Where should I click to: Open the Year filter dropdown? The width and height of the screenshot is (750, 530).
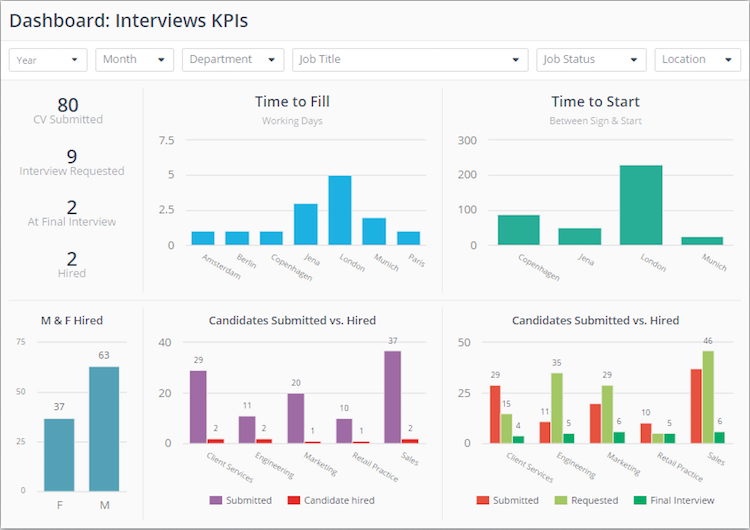[x=47, y=60]
